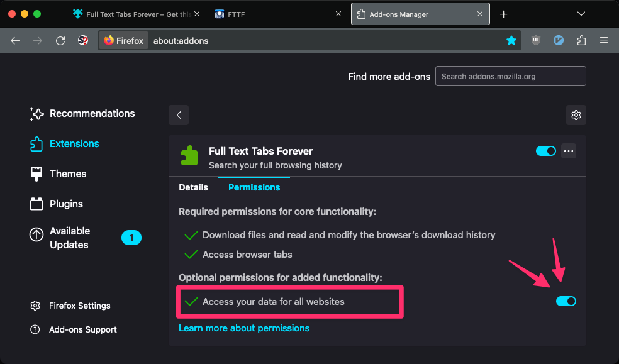Screen dimensions: 619x364
Task: Go back to the extensions list
Action: click(179, 115)
